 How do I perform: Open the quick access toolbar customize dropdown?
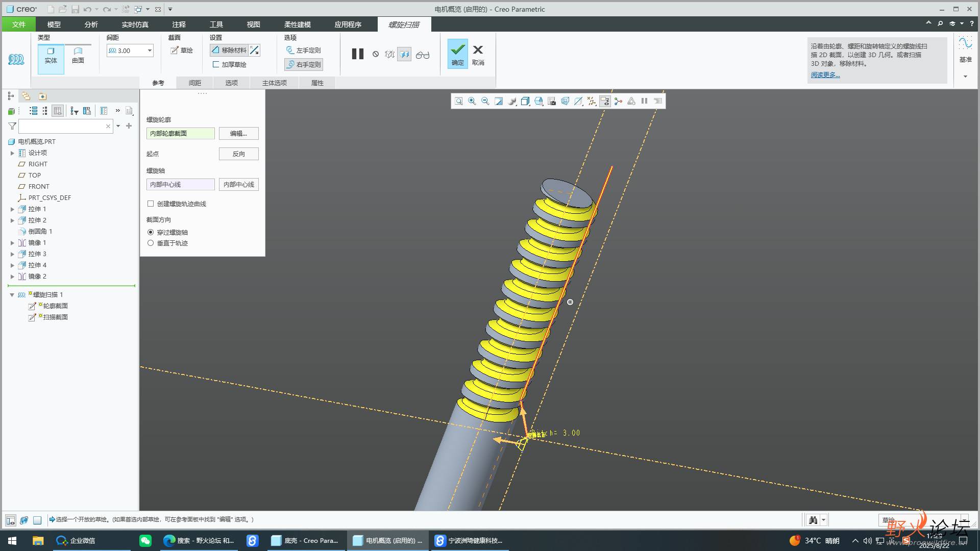(x=170, y=9)
